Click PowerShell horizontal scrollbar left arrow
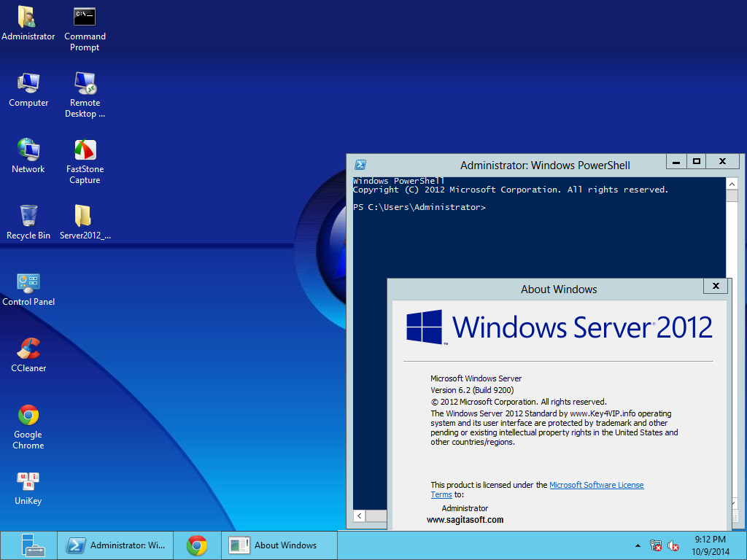The image size is (747, 560). [x=360, y=516]
